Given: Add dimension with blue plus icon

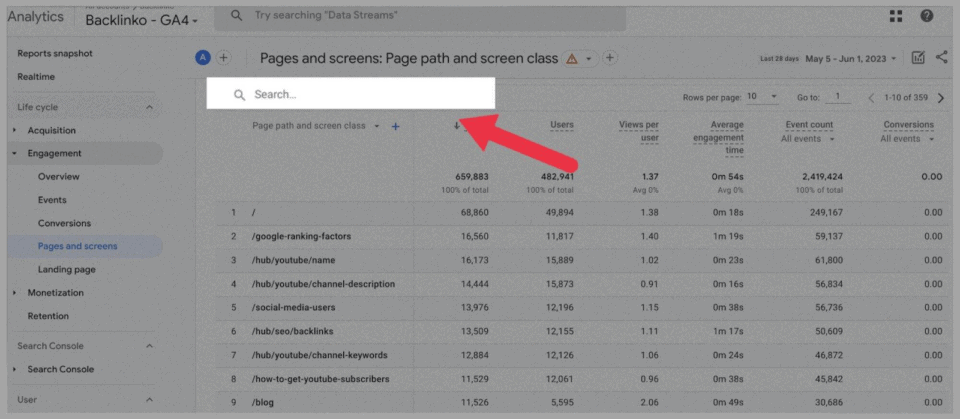Looking at the screenshot, I should tap(396, 127).
